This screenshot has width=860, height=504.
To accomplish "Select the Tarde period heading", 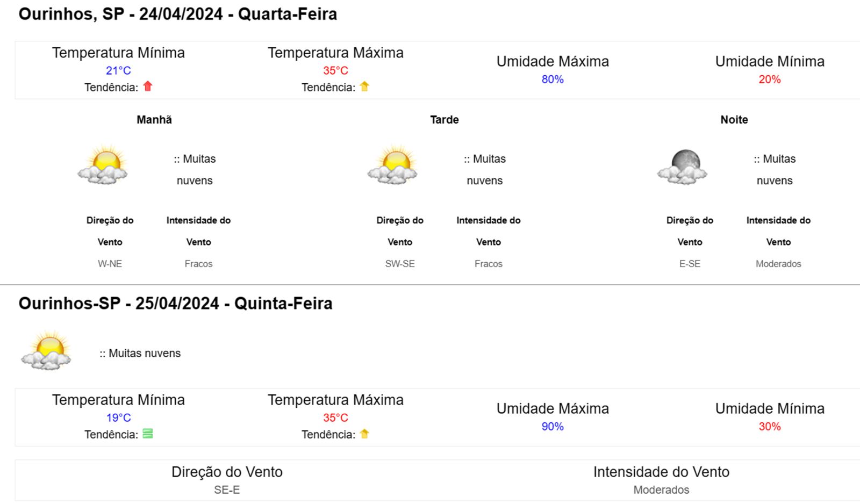I will tap(445, 120).
